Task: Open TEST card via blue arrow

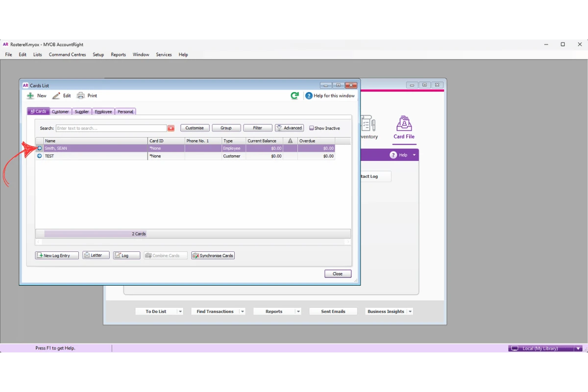Action: coord(40,156)
